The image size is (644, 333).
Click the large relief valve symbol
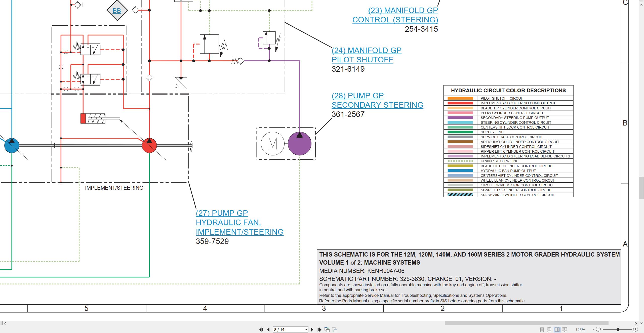click(209, 44)
